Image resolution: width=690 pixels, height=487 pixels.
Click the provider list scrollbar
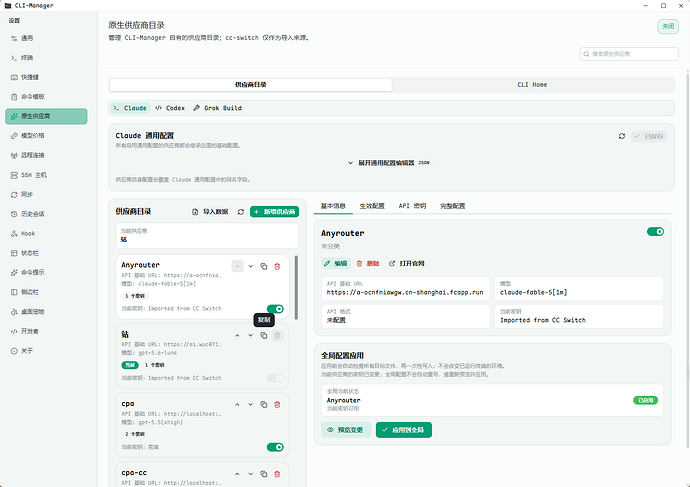point(296,288)
